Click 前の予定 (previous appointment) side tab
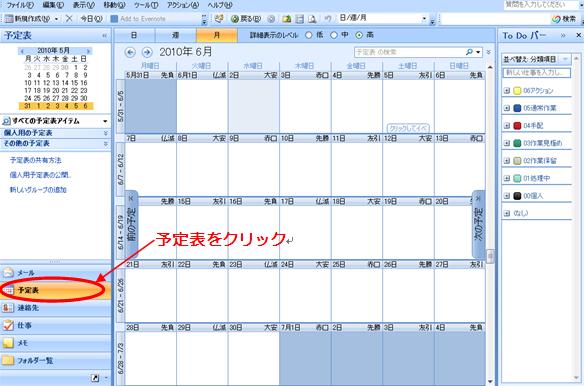584x386 pixels. pos(131,225)
